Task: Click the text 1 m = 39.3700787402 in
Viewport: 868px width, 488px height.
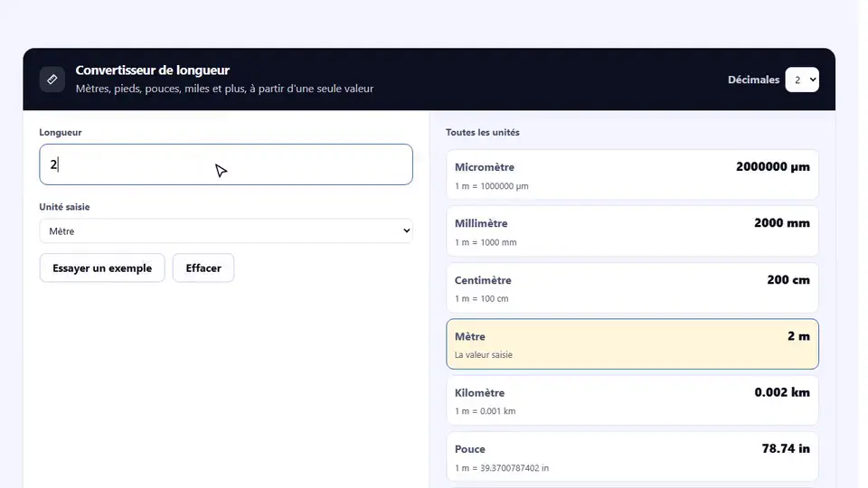Action: [x=502, y=468]
